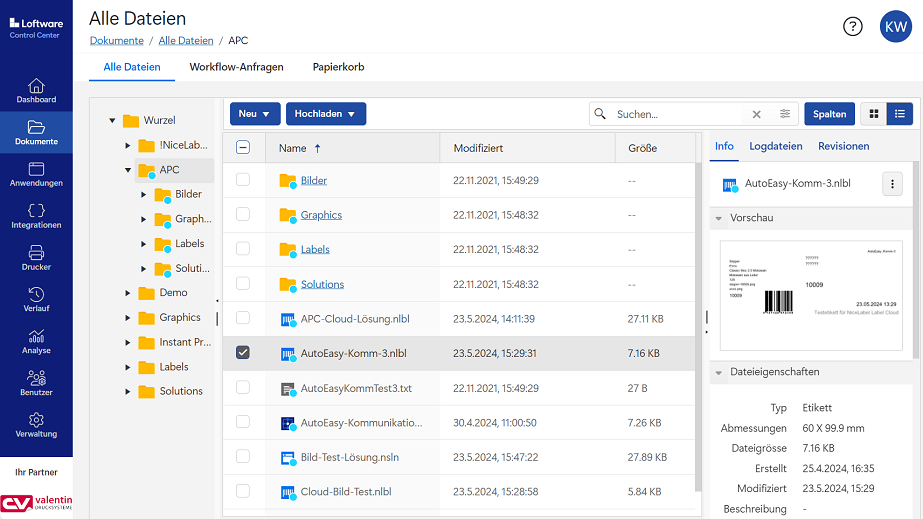
Task: Open Dashboard from the sidebar
Action: 36,91
